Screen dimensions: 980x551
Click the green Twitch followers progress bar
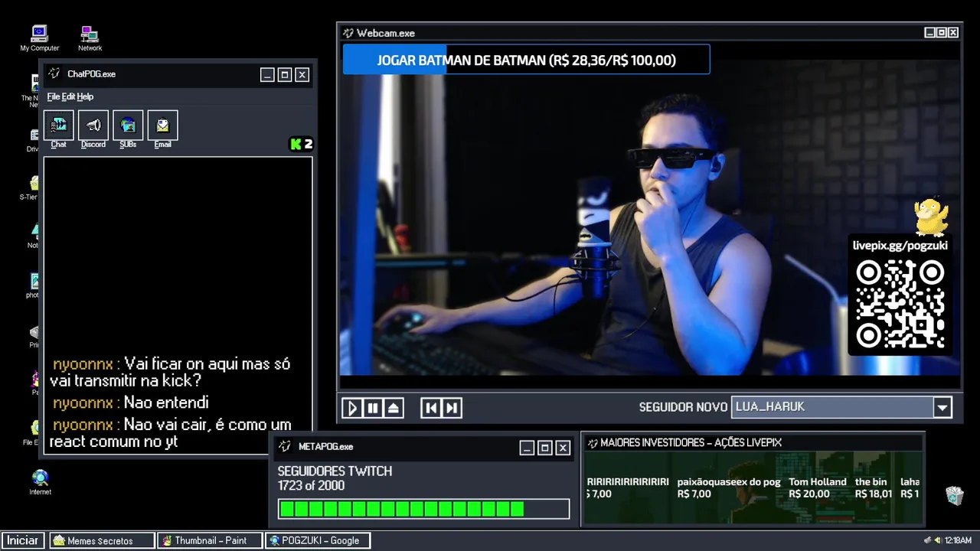pyautogui.click(x=423, y=509)
